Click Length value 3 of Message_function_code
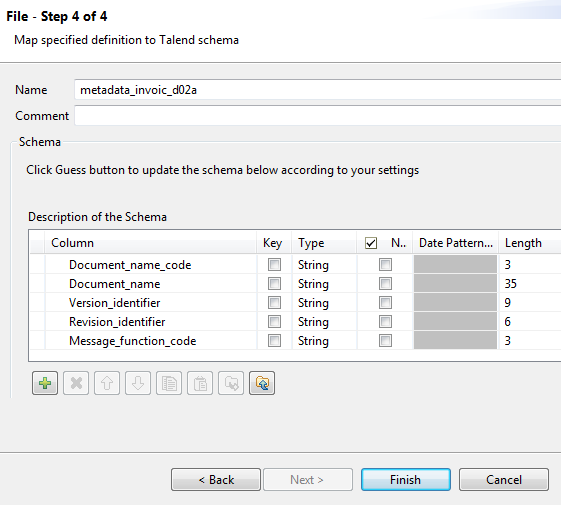Screen dimensions: 561x505 pyautogui.click(x=507, y=341)
